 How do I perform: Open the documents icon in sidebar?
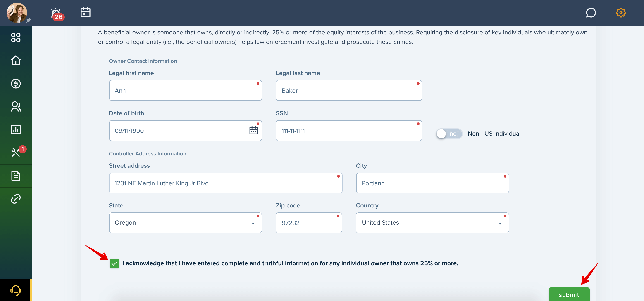pos(16,176)
